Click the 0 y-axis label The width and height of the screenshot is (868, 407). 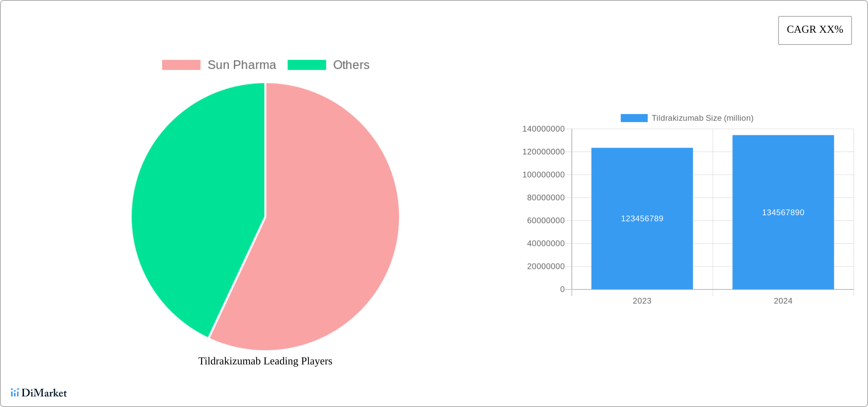pyautogui.click(x=562, y=289)
